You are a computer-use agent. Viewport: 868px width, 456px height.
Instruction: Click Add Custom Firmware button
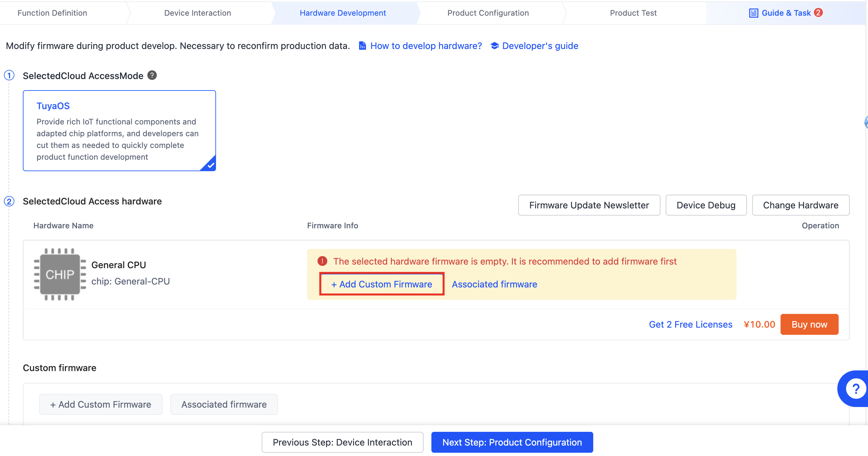point(382,283)
